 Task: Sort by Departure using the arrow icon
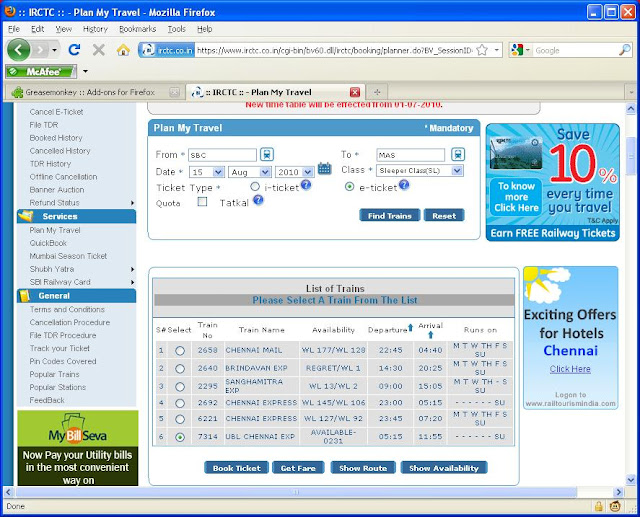(x=410, y=327)
